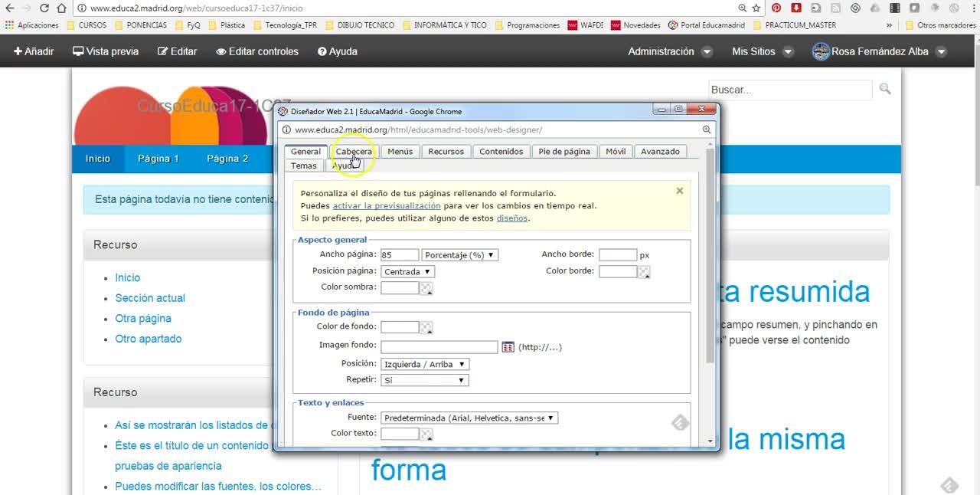Screen dimensions: 980x495
Task: Go to Inicio in the site navigation bar
Action: click(x=97, y=159)
